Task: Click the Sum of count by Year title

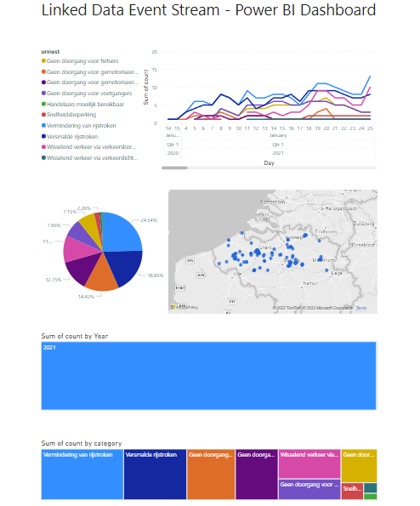Action: (x=75, y=336)
